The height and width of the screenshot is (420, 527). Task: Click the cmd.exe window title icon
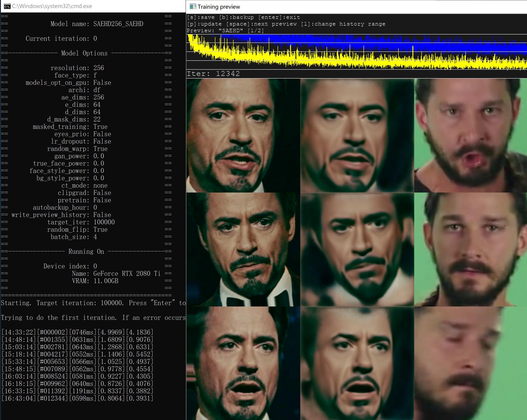coord(7,6)
